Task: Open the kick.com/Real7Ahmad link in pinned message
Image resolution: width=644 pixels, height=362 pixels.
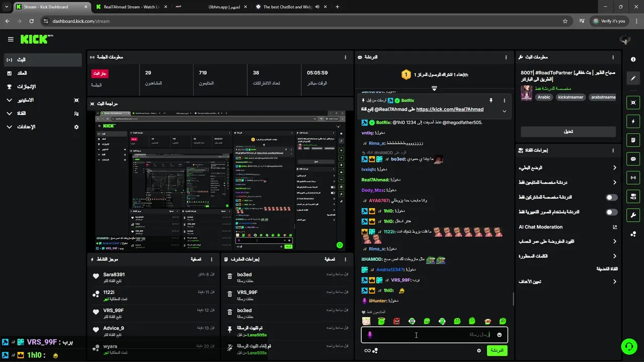Action: 450,109
